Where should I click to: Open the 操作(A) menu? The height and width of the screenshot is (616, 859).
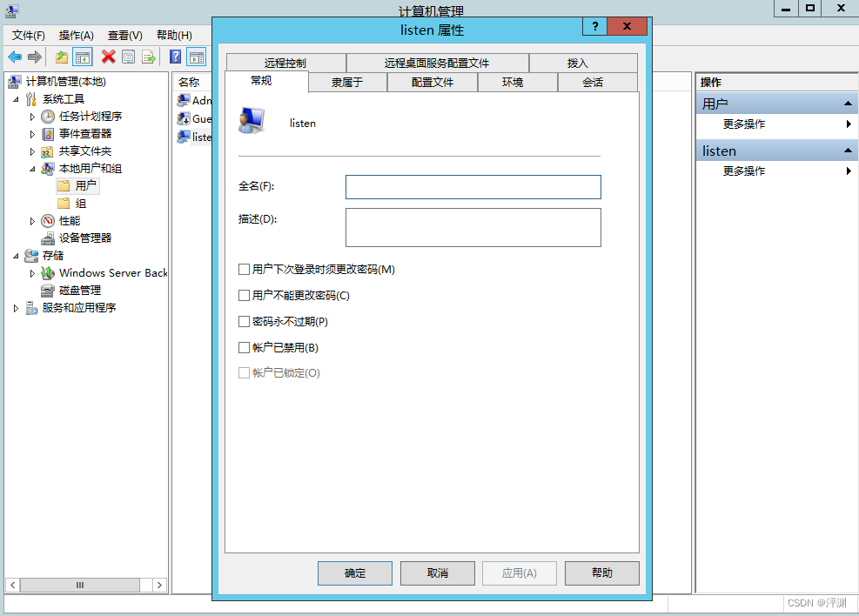click(76, 36)
